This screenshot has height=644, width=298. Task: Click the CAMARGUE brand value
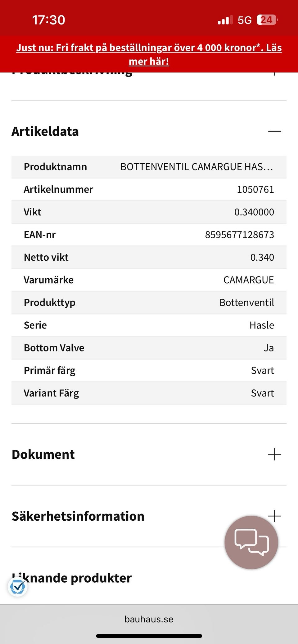(x=248, y=280)
